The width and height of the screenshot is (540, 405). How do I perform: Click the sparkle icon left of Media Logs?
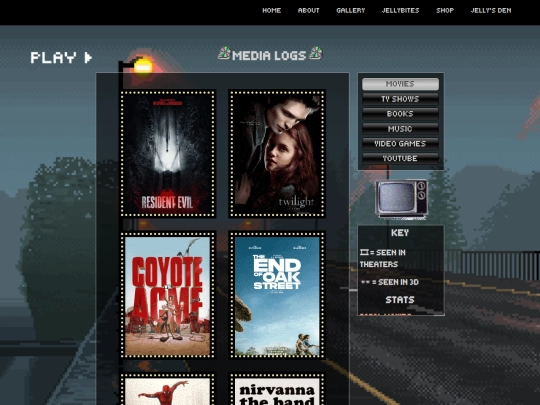[x=225, y=53]
